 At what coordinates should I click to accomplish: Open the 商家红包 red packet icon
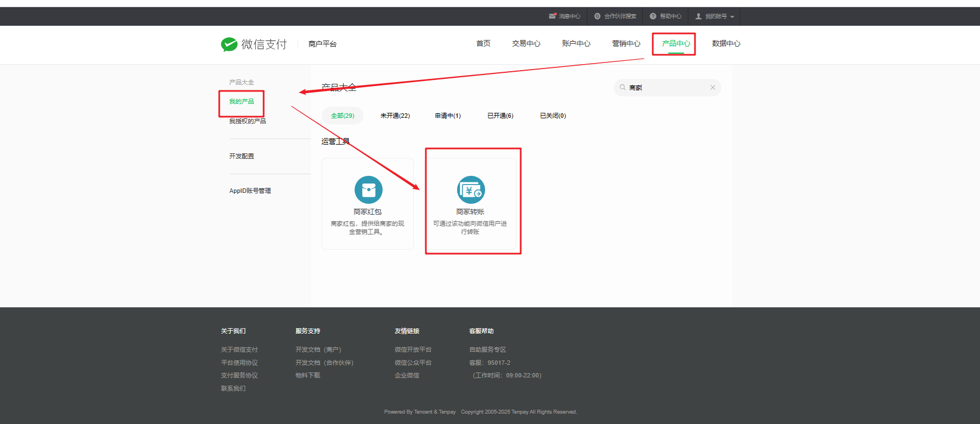368,190
